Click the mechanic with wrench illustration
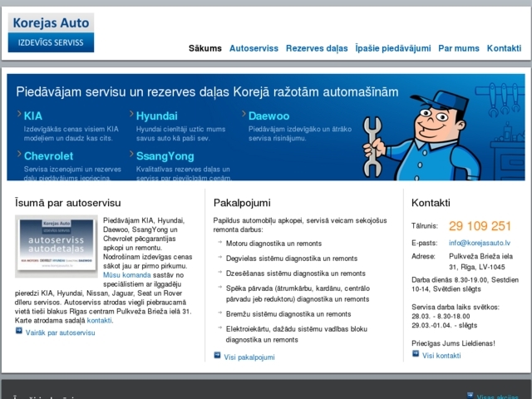Viewport: 532px width, 399px height. [421, 135]
